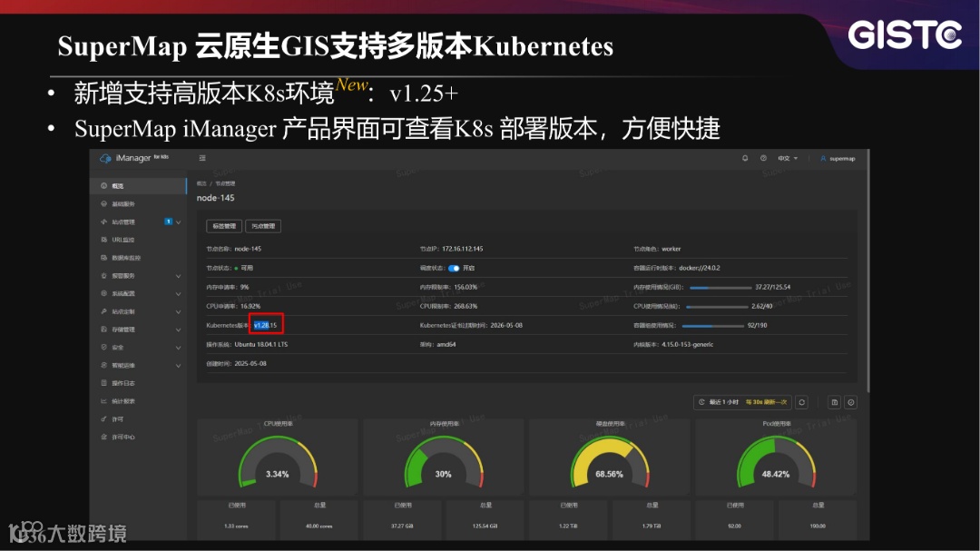Click the memory usage gauge showing 30%
This screenshot has height=551, width=980.
[444, 463]
